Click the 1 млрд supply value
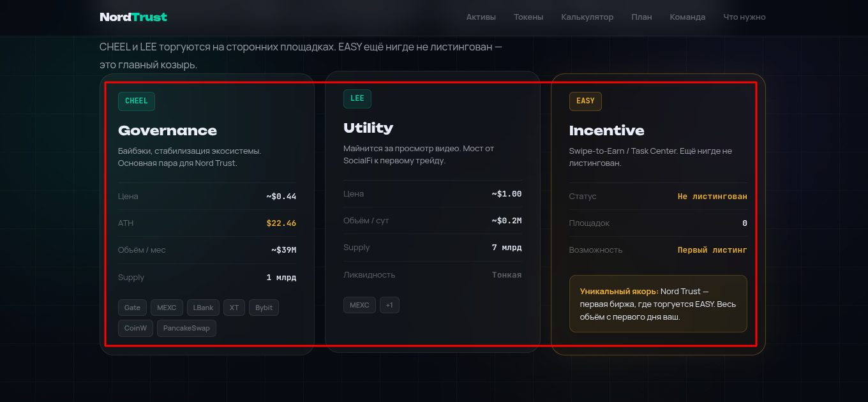868x402 pixels. coord(281,278)
